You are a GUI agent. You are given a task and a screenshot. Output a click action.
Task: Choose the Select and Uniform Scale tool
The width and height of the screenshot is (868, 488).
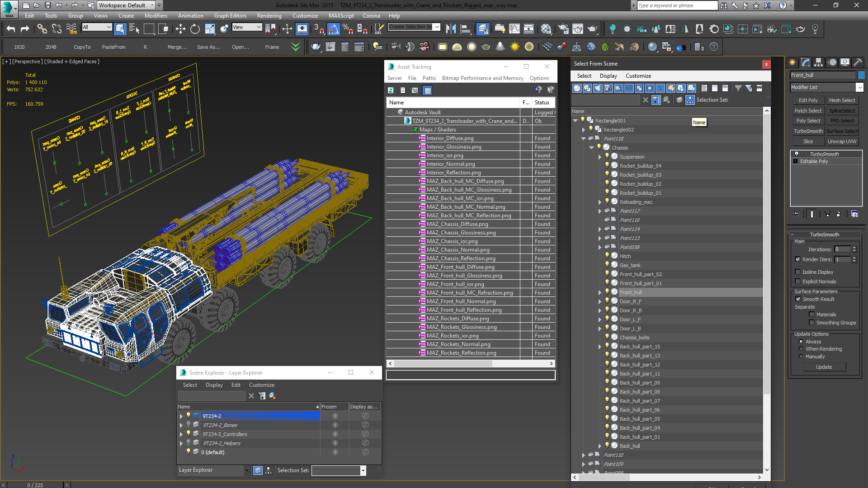pos(210,29)
